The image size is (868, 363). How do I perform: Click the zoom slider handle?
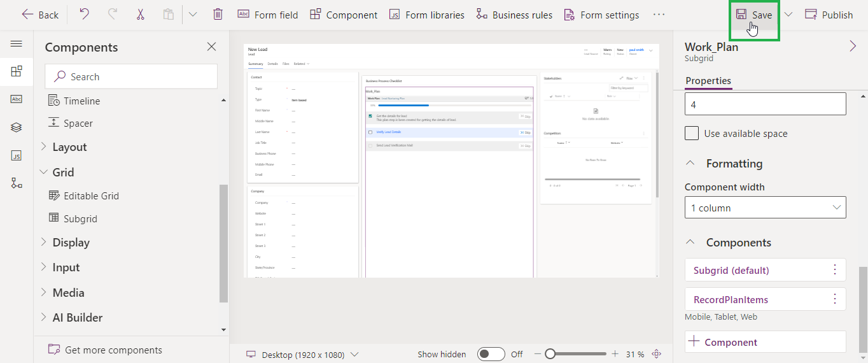click(x=550, y=354)
